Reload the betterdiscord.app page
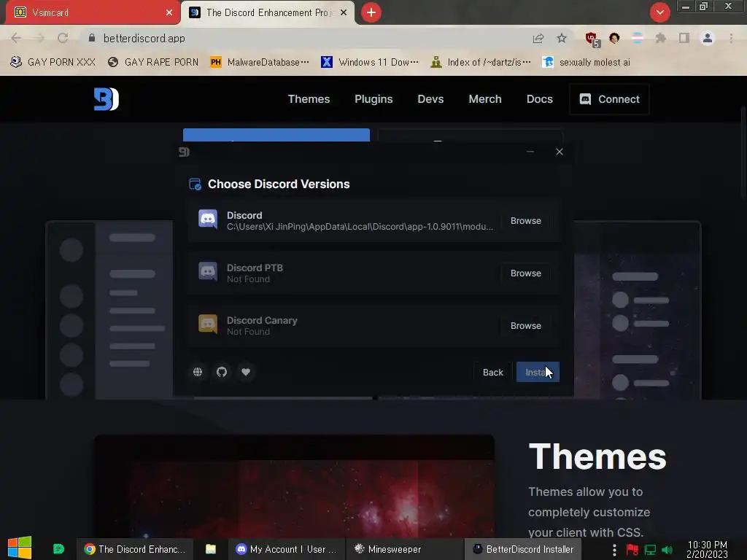 pyautogui.click(x=63, y=38)
